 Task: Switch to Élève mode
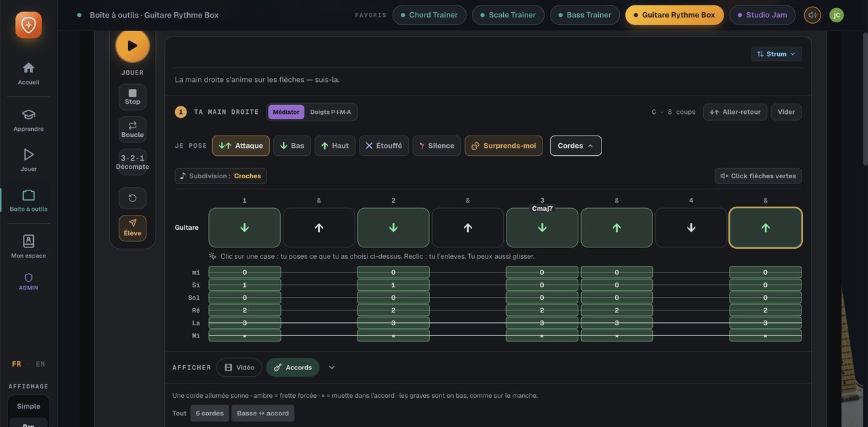click(132, 228)
